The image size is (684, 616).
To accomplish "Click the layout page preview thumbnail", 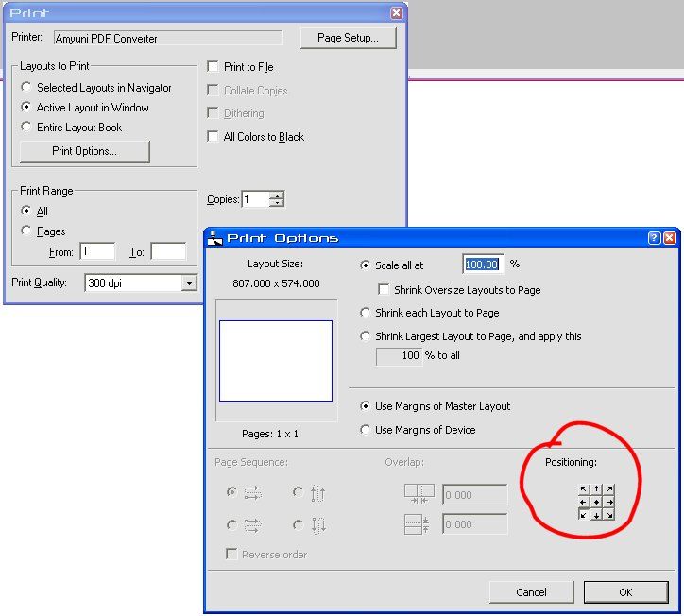I will pos(276,361).
